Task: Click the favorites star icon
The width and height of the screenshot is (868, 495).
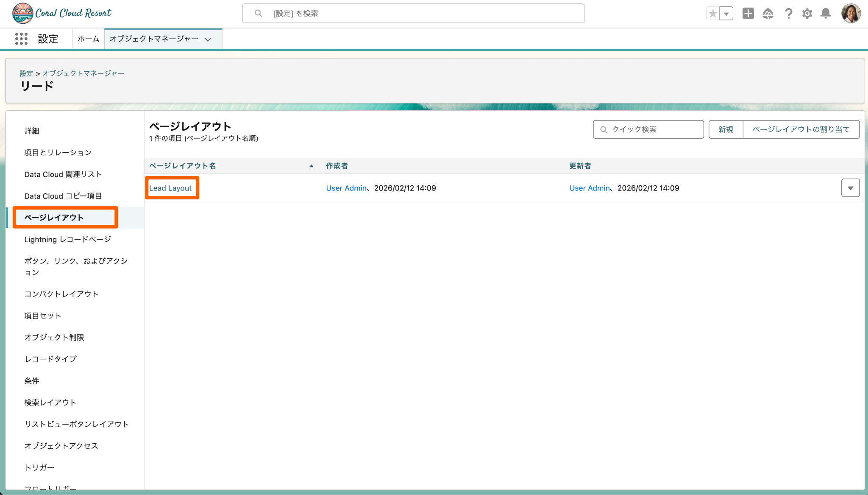Action: click(x=713, y=14)
